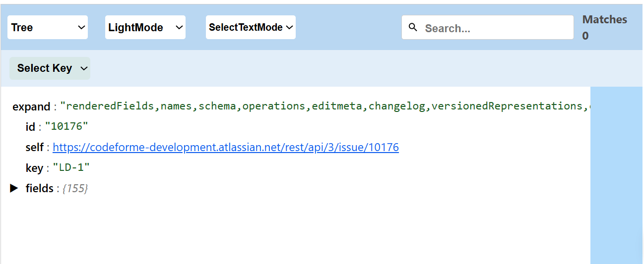Click the "10176" id value
Viewport: 644px width, 264px height.
pos(66,127)
